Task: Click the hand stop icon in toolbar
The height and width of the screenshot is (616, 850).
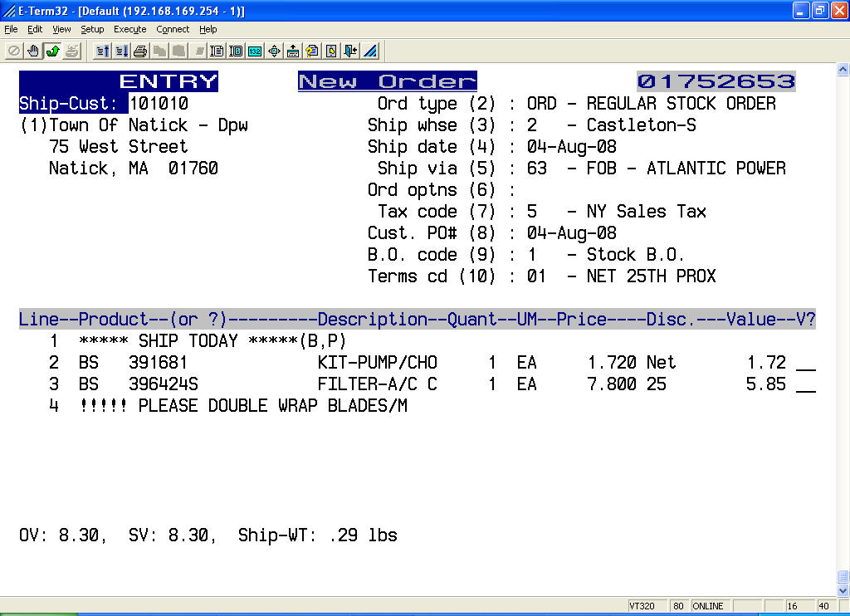Action: coord(33,51)
